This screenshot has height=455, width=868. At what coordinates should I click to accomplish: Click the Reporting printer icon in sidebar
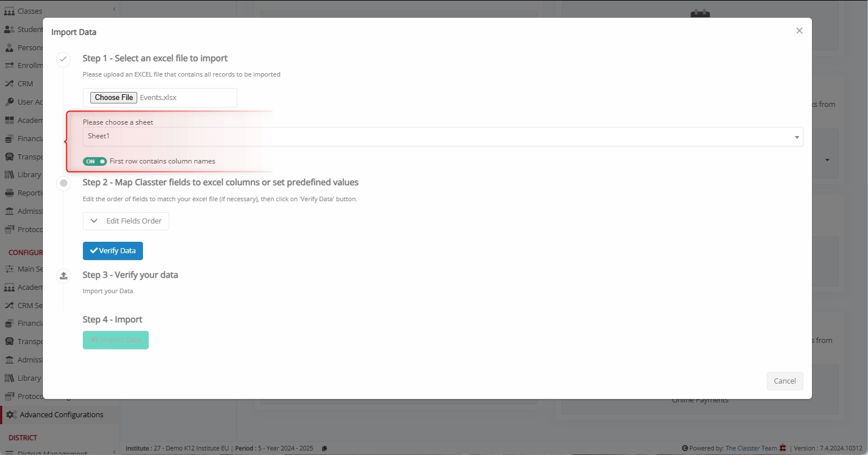point(9,193)
